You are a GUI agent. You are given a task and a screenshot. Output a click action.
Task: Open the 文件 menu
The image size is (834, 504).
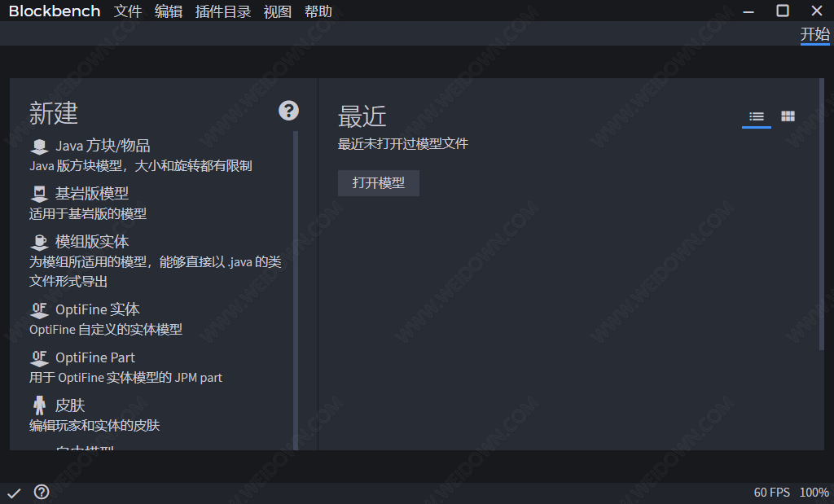pos(128,11)
